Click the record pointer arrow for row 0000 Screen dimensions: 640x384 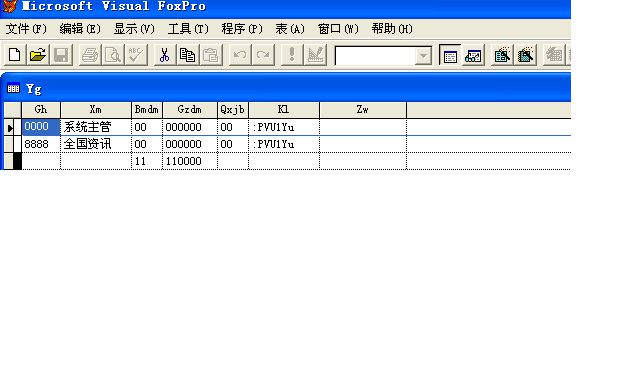[9, 128]
